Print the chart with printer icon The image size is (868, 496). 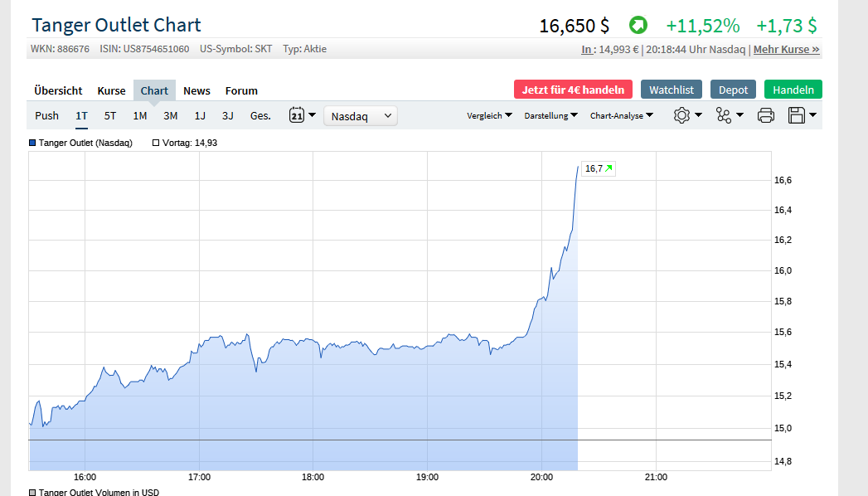pos(766,115)
